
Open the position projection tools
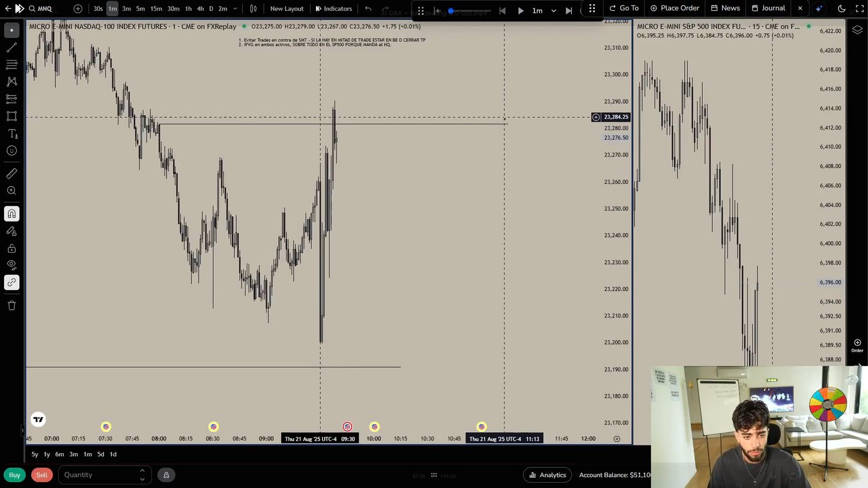(11, 99)
